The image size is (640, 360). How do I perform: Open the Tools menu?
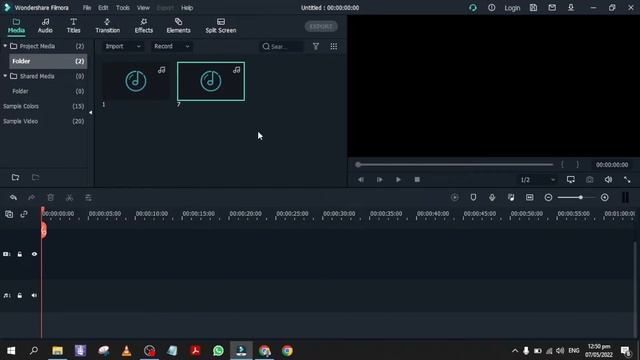point(122,8)
